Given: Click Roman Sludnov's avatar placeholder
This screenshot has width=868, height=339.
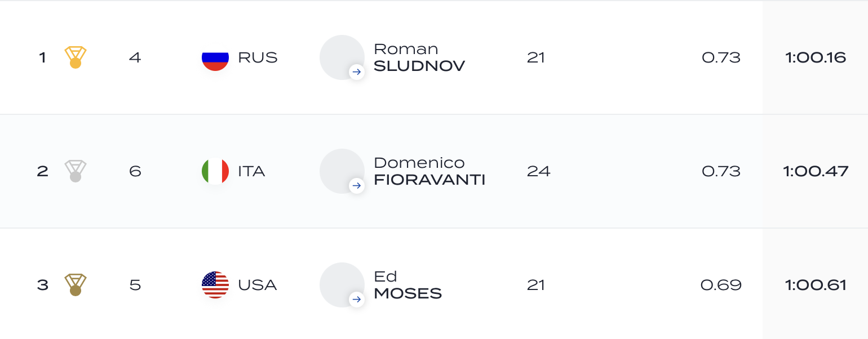Looking at the screenshot, I should point(342,57).
